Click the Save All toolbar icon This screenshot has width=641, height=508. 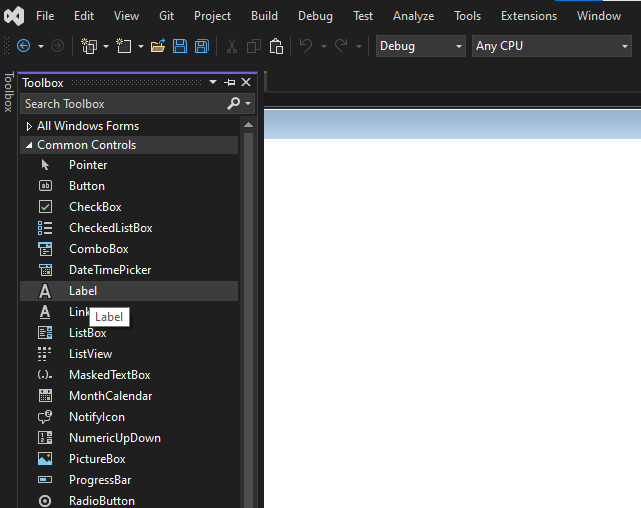tap(202, 46)
